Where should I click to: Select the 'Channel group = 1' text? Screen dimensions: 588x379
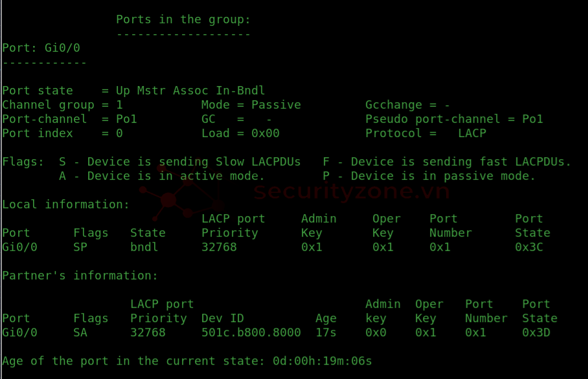click(x=62, y=105)
